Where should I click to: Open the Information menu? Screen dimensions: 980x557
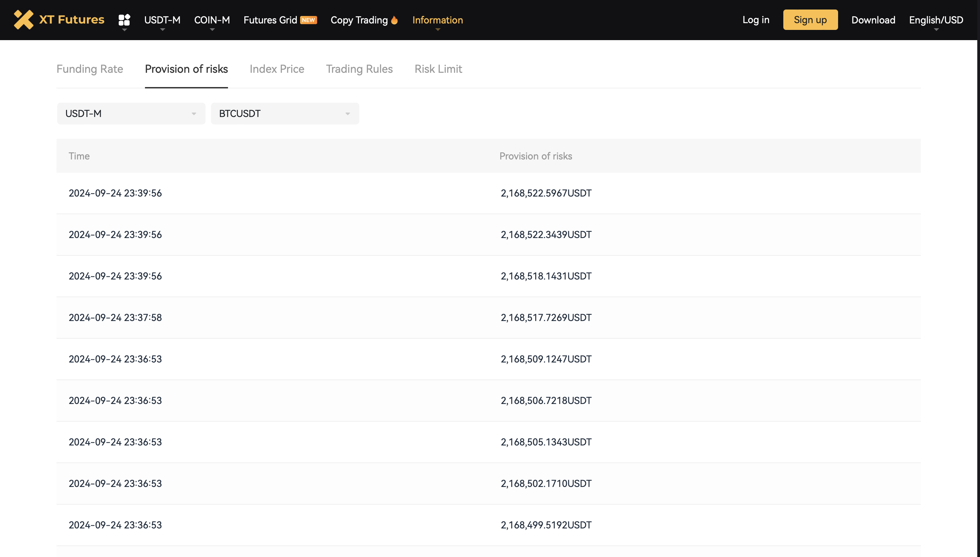click(x=437, y=20)
